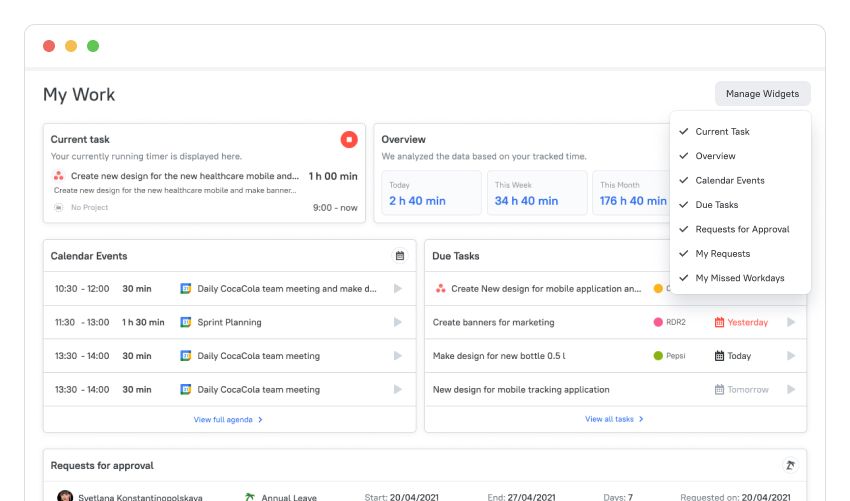Toggle the Calendar Events widget checkmark
This screenshot has height=501, width=850.
pyautogui.click(x=684, y=180)
